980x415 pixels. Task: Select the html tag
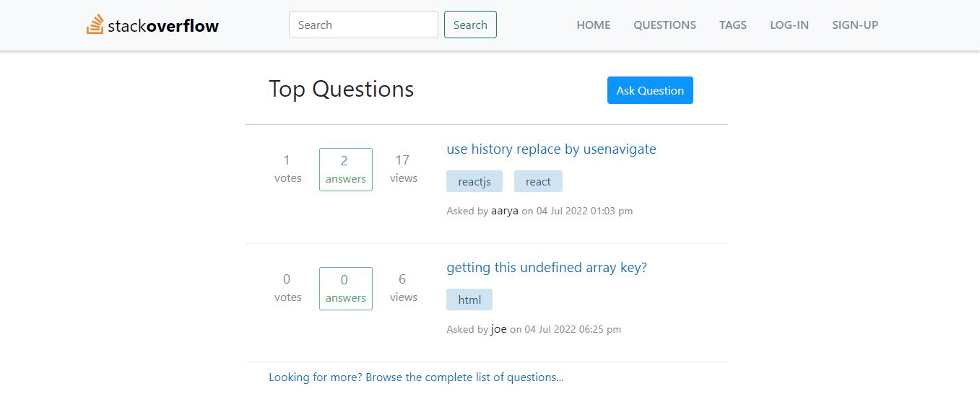pos(469,300)
